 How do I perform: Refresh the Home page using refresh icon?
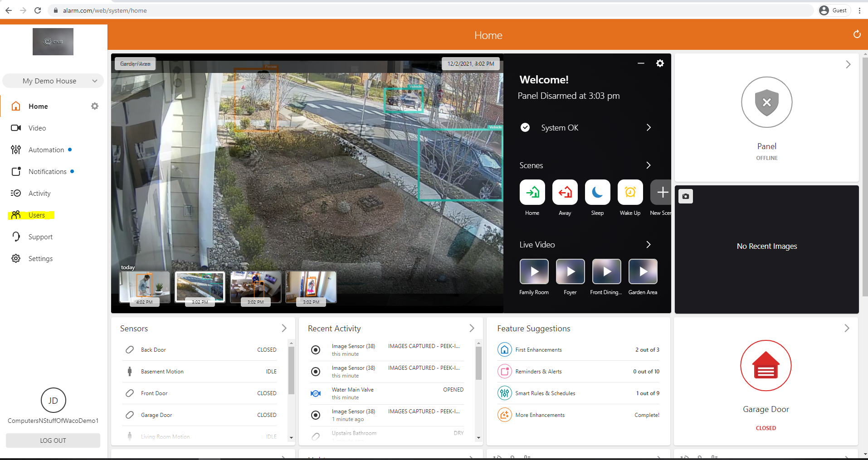tap(857, 34)
